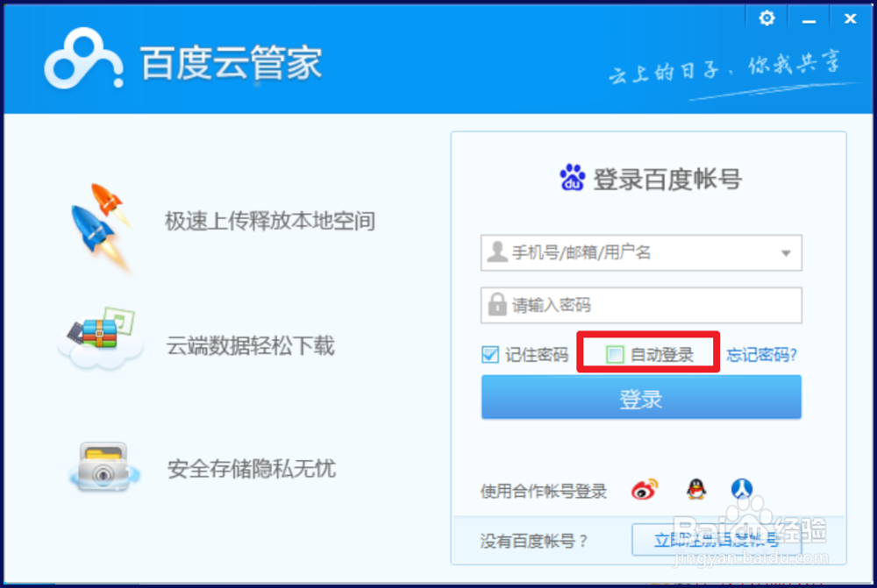Viewport: 877px width, 588px height.
Task: Click the 云端数据轻松下载 text
Action: coord(250,346)
